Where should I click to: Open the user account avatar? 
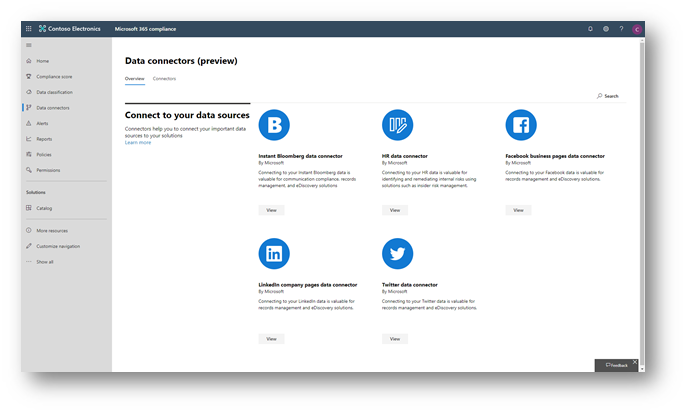pyautogui.click(x=637, y=29)
